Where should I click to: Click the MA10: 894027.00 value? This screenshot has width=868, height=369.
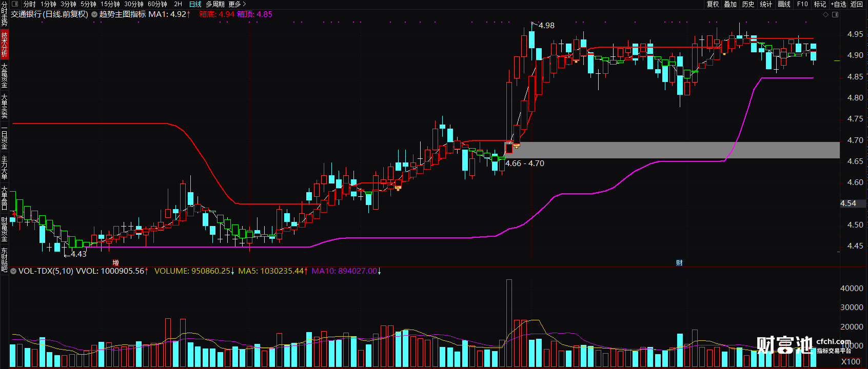click(346, 271)
